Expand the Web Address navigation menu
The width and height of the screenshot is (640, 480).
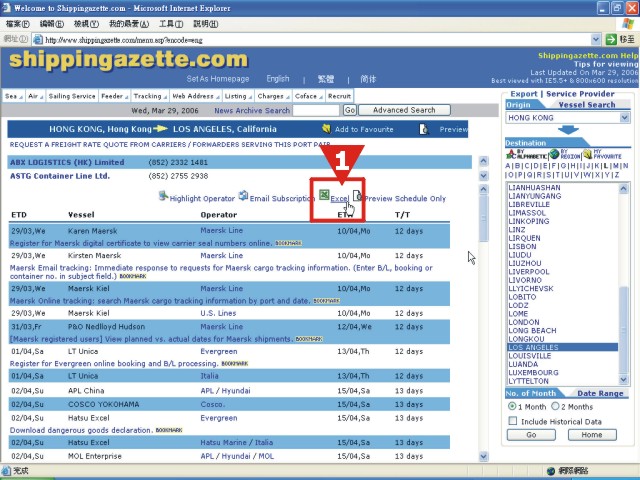(196, 96)
